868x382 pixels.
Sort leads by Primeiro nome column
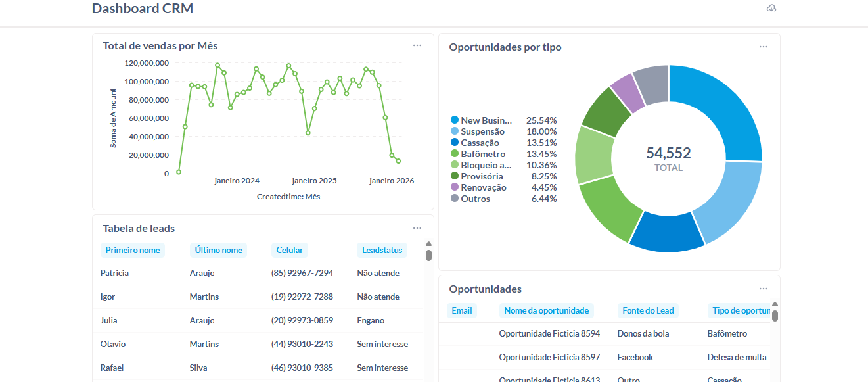[x=133, y=250]
